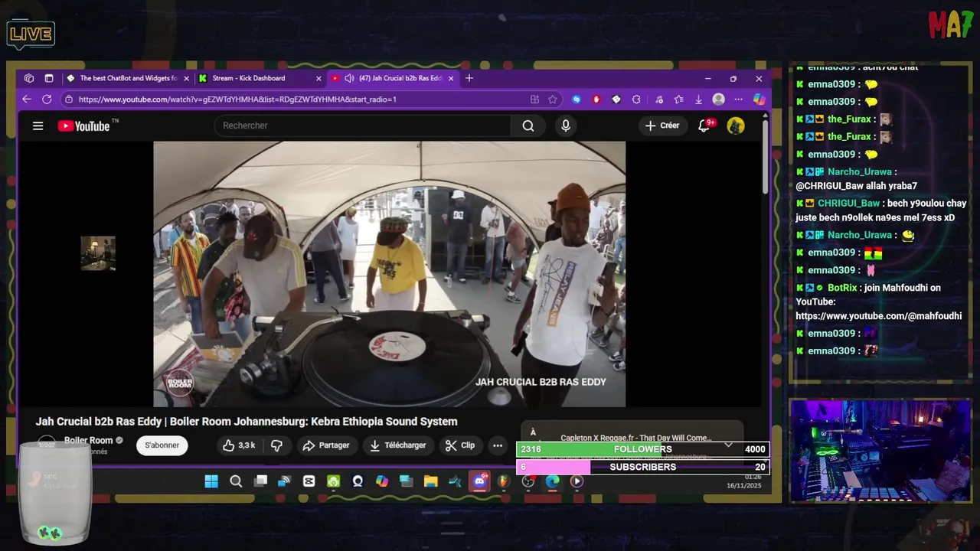The image size is (980, 551).
Task: Click the Clip button
Action: tap(460, 445)
